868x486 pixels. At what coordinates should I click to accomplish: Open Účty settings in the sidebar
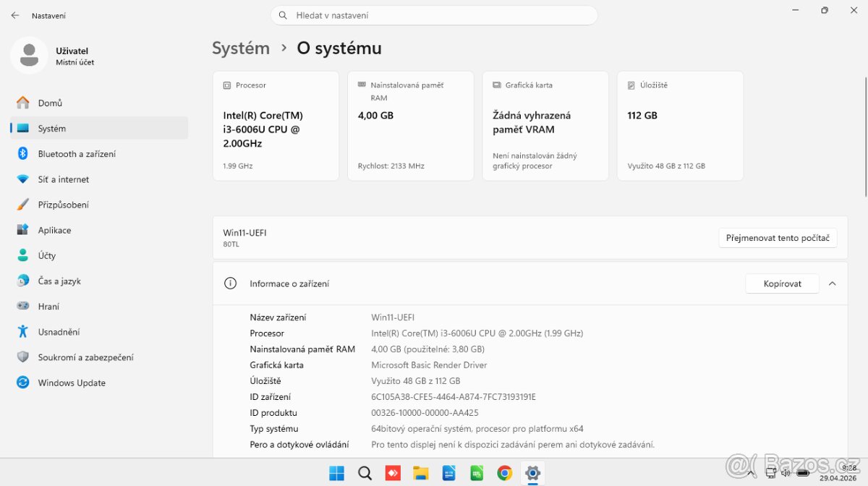coord(22,255)
